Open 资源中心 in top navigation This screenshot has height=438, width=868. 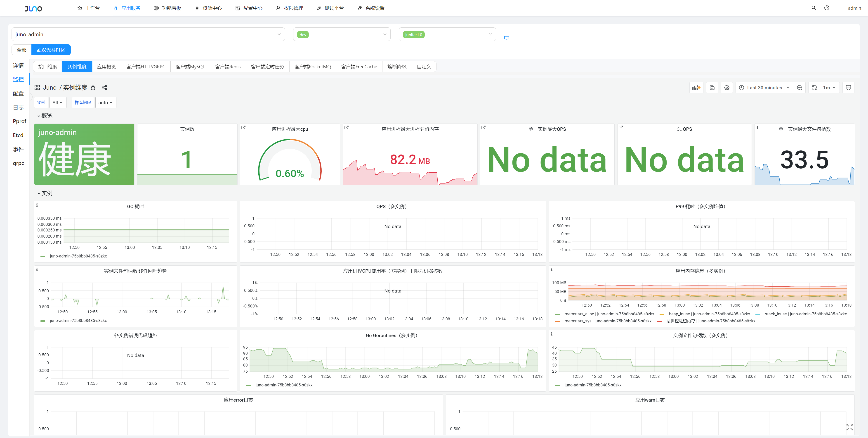click(x=208, y=8)
